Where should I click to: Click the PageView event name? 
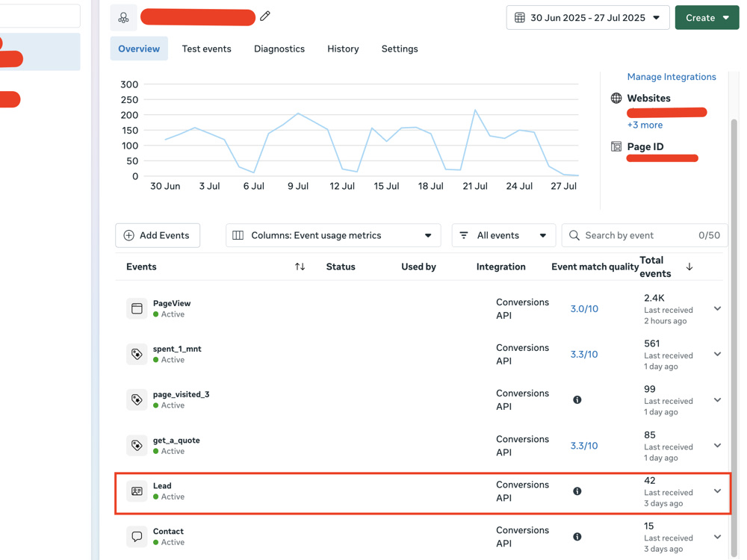(172, 303)
